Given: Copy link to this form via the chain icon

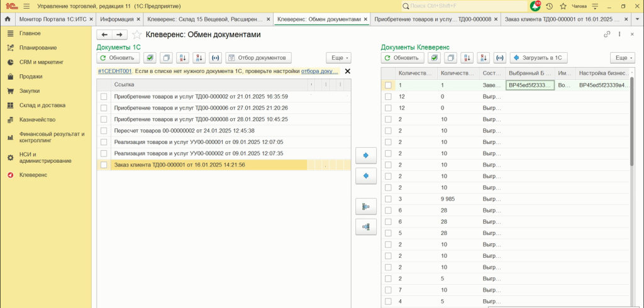Looking at the screenshot, I should click(607, 35).
